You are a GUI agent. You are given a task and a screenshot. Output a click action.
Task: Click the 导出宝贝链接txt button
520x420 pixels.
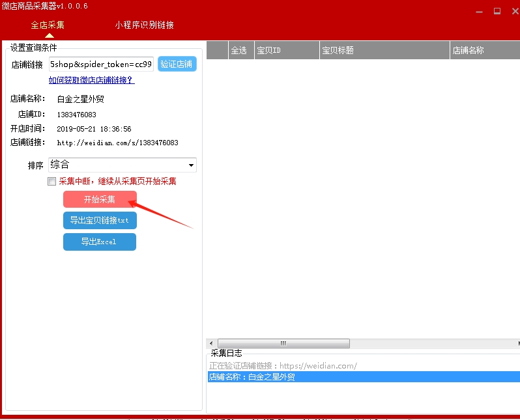point(100,221)
